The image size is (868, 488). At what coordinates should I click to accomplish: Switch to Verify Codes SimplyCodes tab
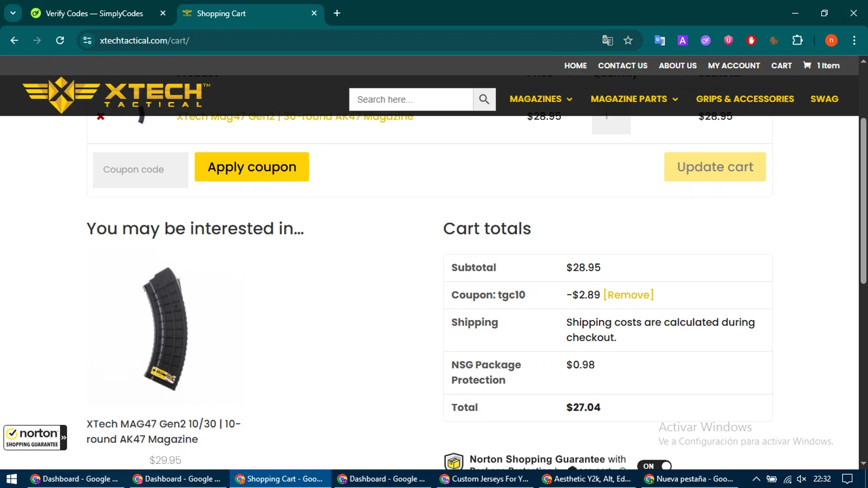point(95,13)
